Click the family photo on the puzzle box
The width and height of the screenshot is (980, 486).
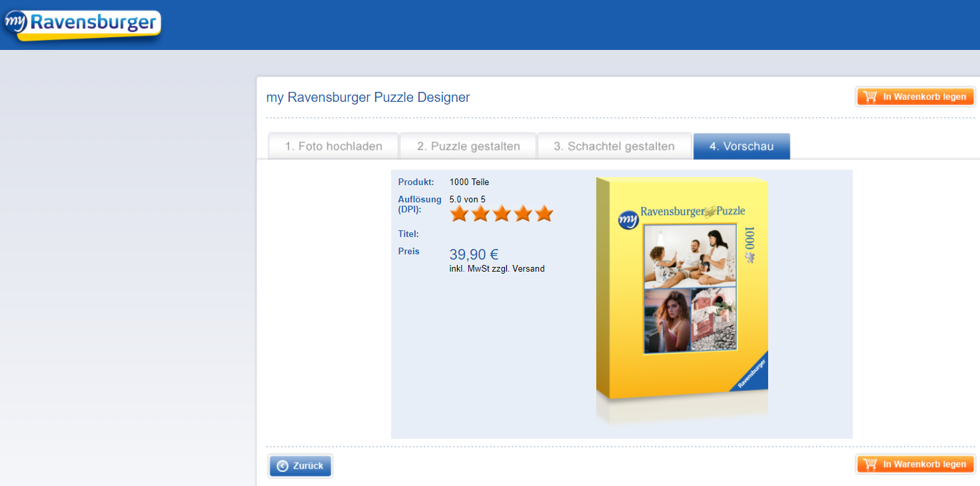pos(690,256)
